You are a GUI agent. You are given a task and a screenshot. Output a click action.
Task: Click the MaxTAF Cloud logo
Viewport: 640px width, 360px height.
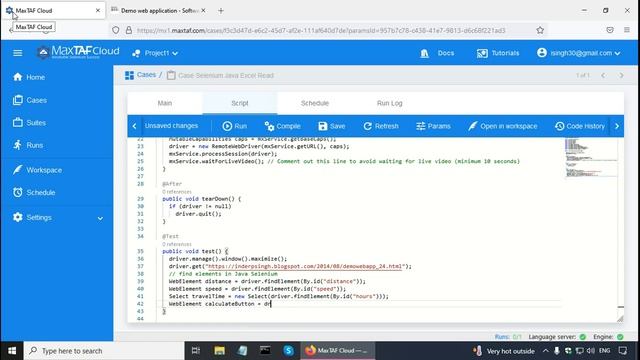click(78, 52)
